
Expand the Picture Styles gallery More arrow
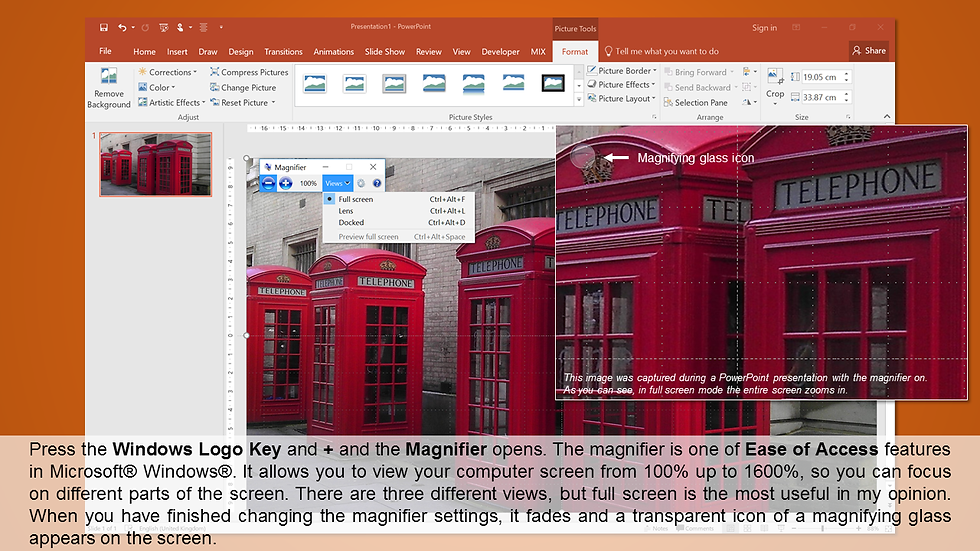[x=579, y=99]
